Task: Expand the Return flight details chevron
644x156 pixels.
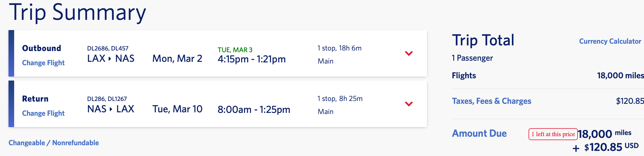Action: click(x=409, y=104)
